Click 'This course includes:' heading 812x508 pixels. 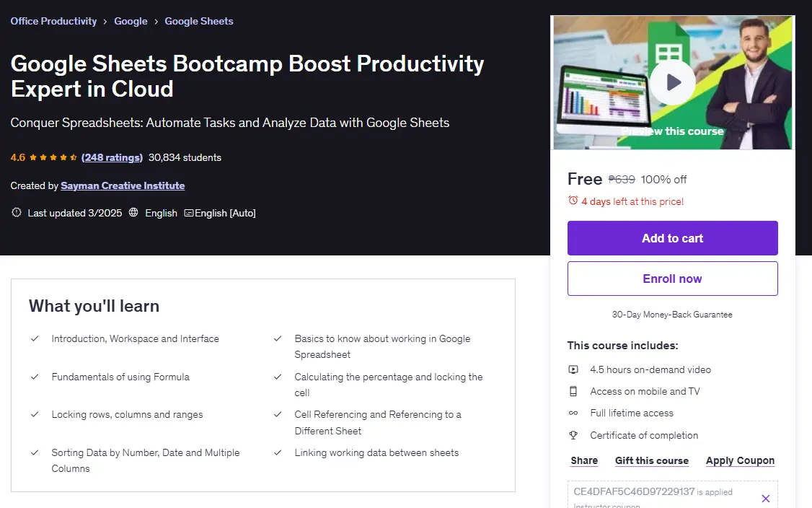(x=622, y=345)
